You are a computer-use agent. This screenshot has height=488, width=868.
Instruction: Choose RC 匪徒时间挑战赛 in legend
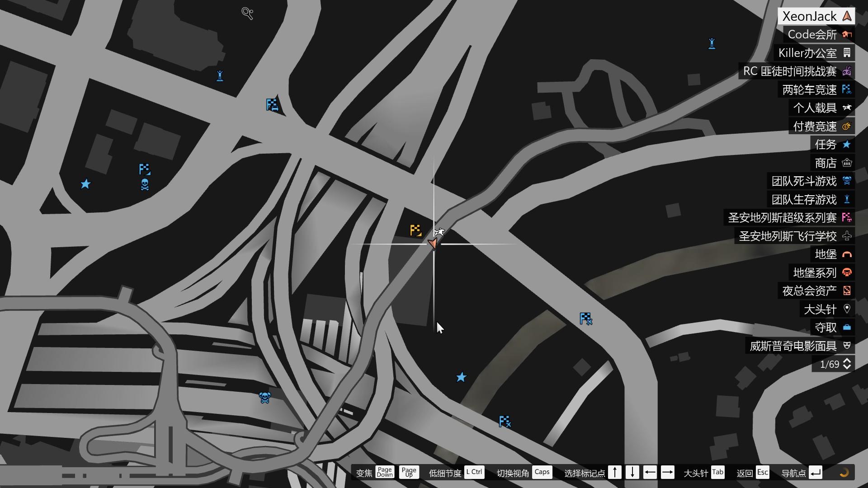coord(797,71)
